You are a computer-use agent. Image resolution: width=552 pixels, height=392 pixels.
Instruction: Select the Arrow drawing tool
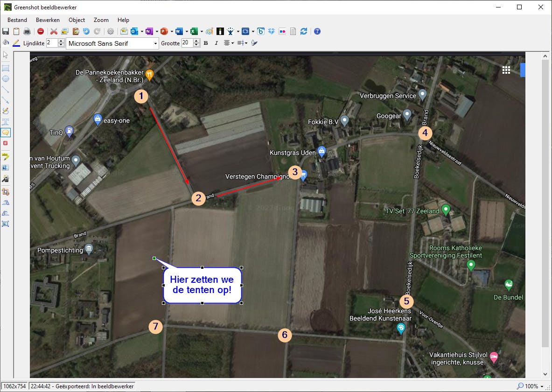[6, 100]
